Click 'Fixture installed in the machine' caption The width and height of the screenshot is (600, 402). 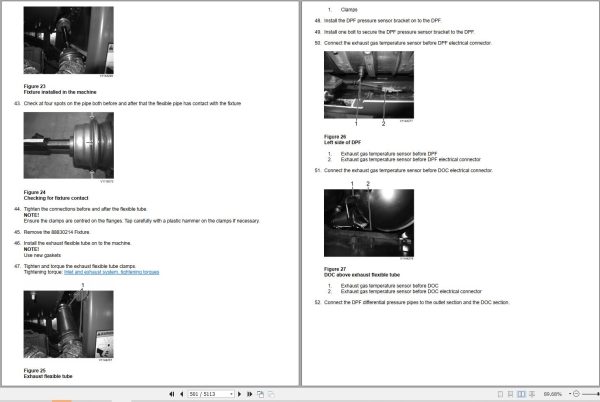(60, 92)
